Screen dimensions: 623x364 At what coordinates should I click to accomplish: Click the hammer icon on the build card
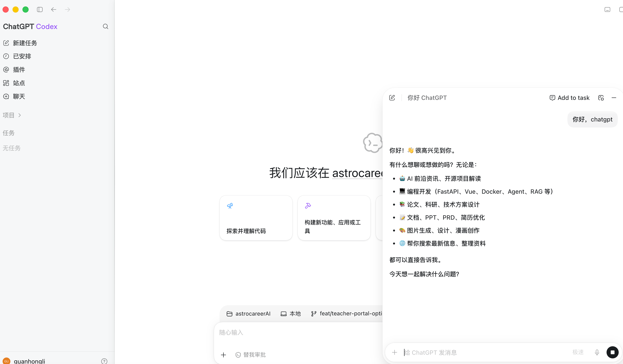[x=308, y=206]
